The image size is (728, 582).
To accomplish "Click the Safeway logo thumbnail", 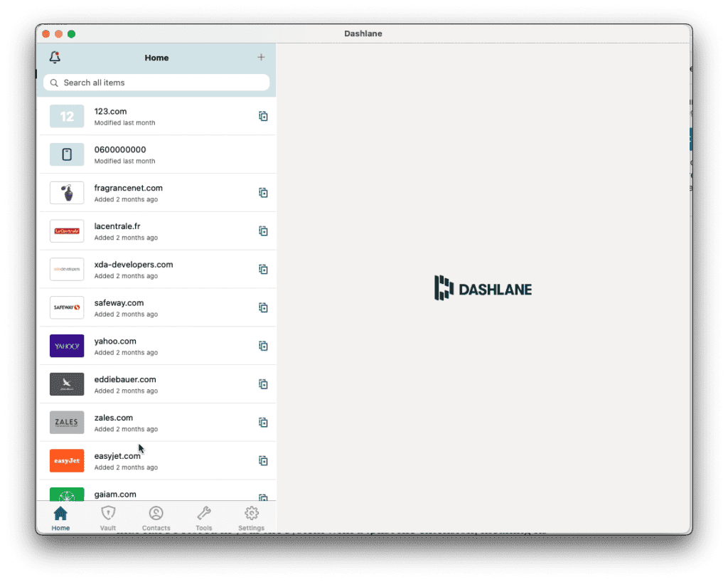I will coord(67,307).
